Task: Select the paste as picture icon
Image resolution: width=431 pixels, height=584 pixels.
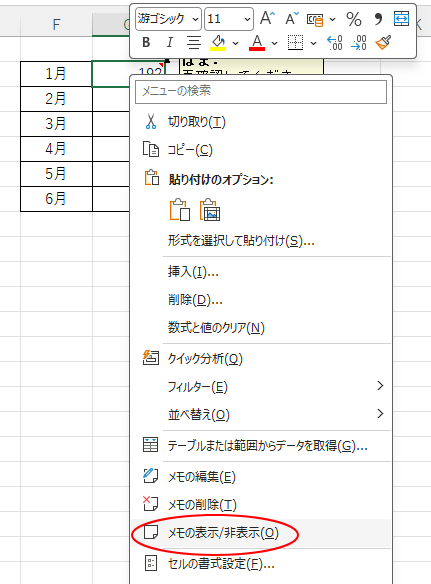Action: (x=210, y=209)
